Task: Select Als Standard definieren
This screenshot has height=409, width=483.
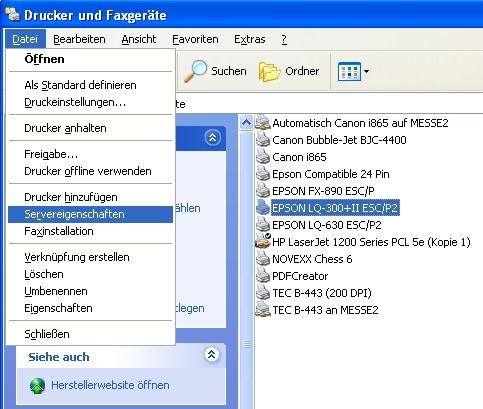Action: pos(90,85)
